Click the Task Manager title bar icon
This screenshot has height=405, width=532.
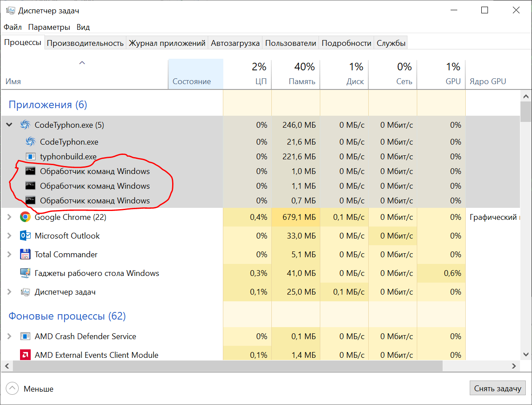pos(11,11)
